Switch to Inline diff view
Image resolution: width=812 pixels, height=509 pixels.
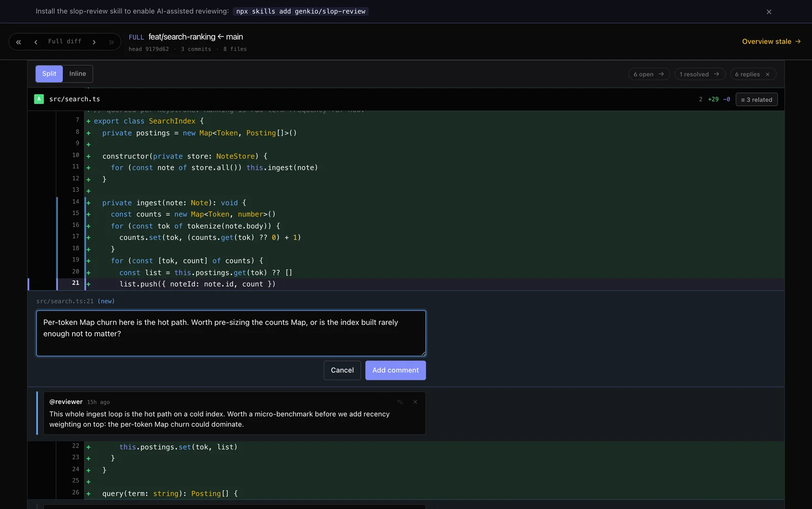click(78, 74)
